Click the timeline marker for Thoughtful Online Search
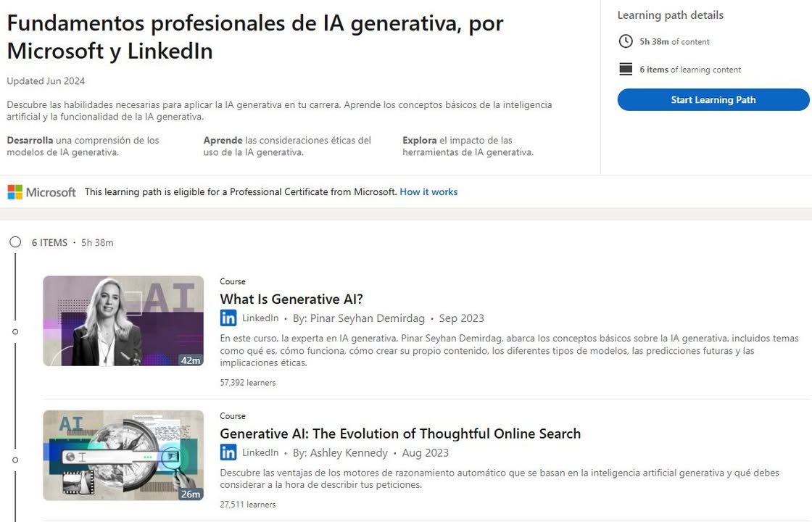This screenshot has height=522, width=812. [15, 460]
